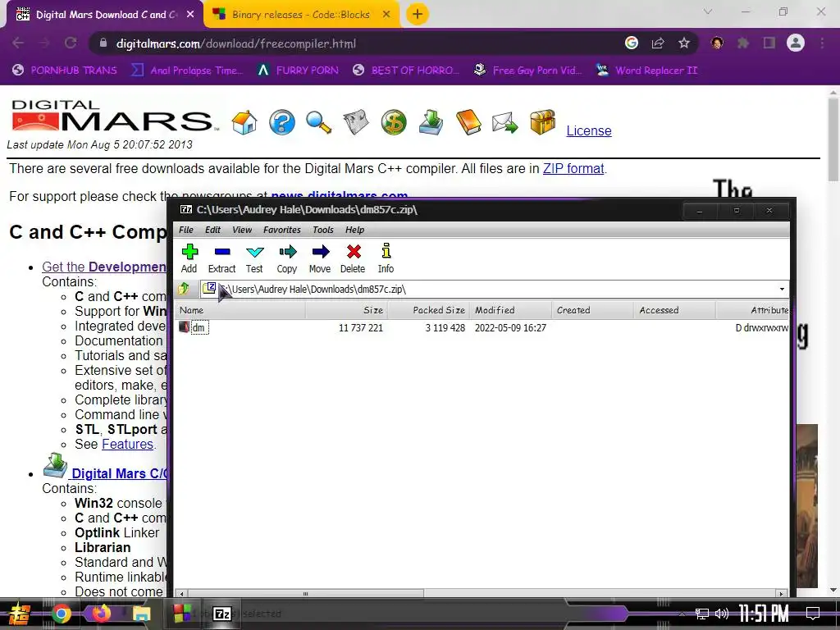This screenshot has height=630, width=840.
Task: Open the Start menu button
Action: pos(20,614)
